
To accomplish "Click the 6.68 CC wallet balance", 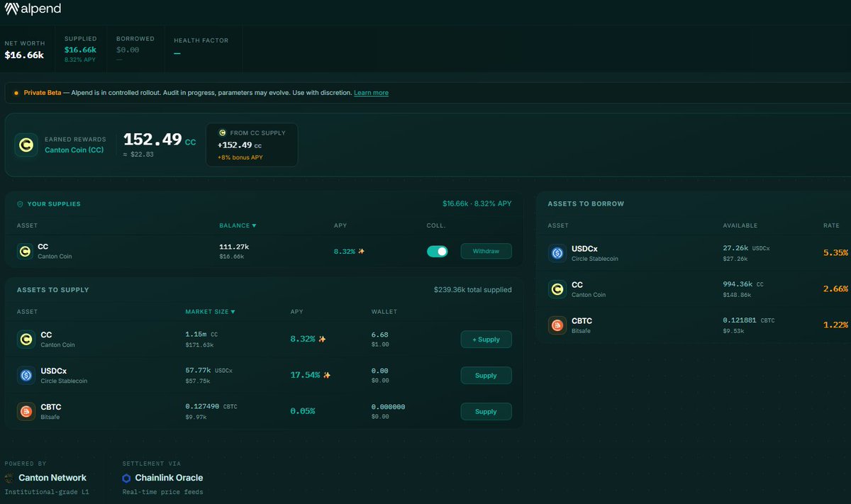I will pyautogui.click(x=379, y=335).
